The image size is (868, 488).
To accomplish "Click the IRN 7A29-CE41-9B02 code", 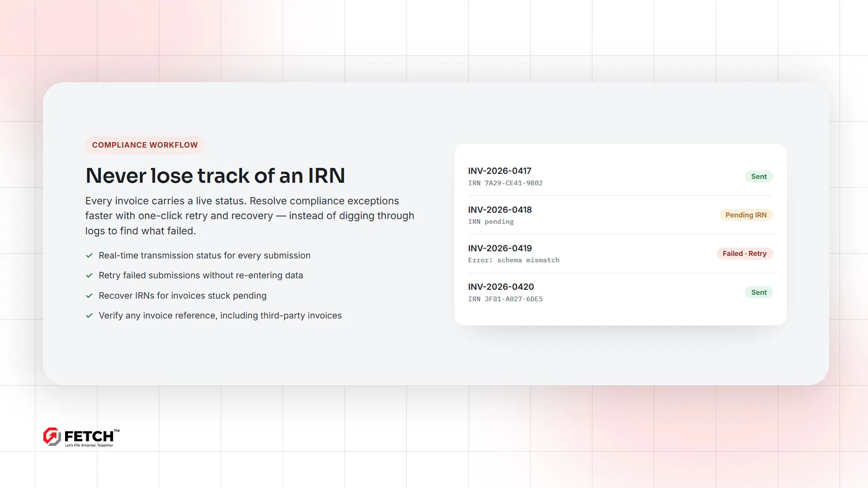I will pyautogui.click(x=505, y=183).
